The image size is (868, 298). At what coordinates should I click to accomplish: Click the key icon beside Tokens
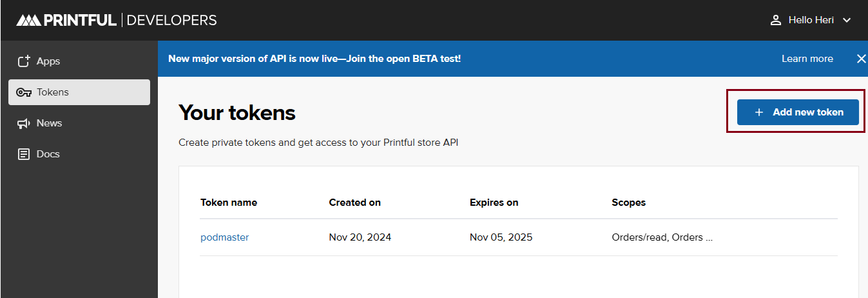pyautogui.click(x=24, y=92)
